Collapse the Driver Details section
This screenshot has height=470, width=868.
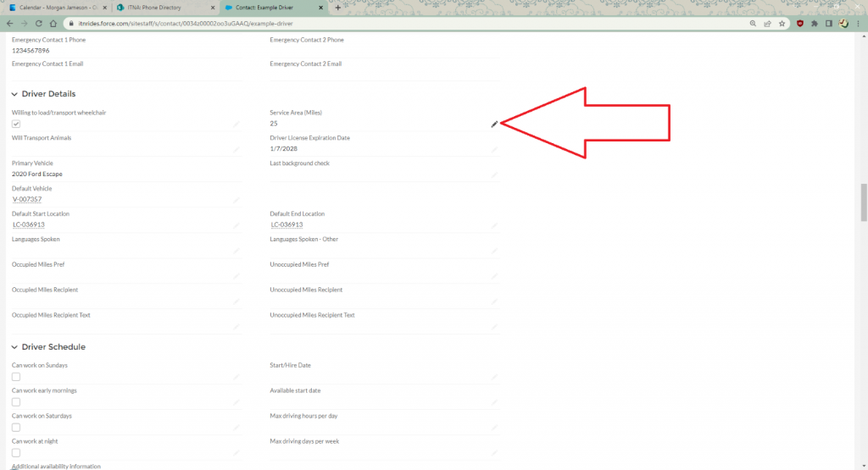[x=14, y=94]
